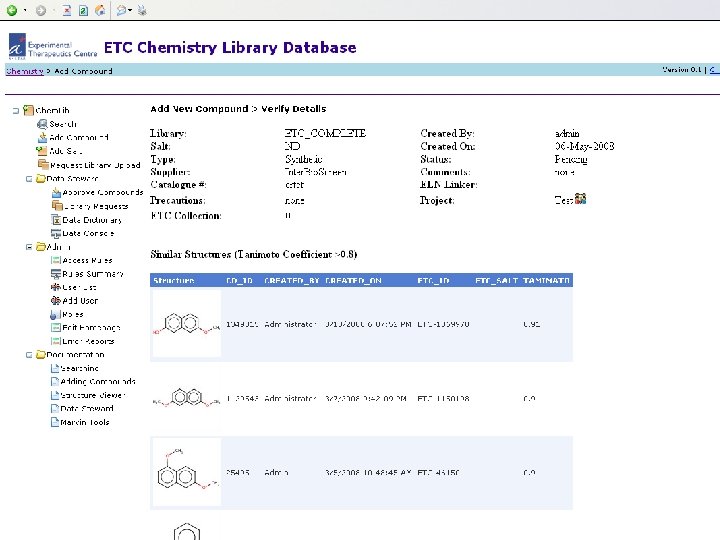The image size is (720, 540).
Task: Click the Error Reports icon
Action: coord(56,341)
